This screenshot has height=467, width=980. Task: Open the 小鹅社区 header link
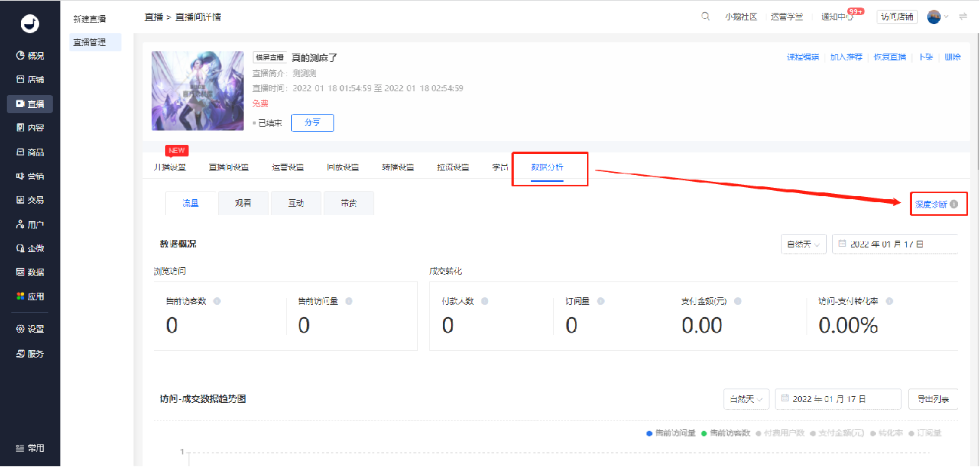coord(741,17)
